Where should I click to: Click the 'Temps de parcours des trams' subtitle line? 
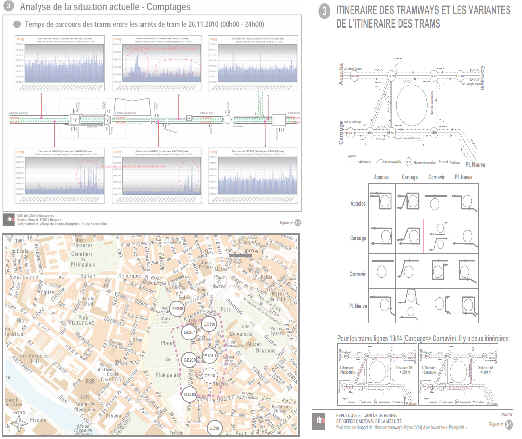(x=144, y=24)
